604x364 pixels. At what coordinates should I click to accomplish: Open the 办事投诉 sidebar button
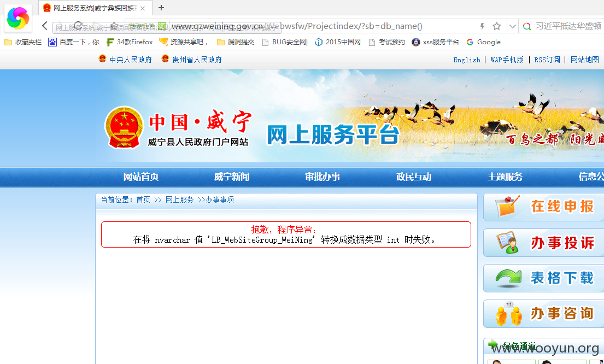pyautogui.click(x=543, y=243)
